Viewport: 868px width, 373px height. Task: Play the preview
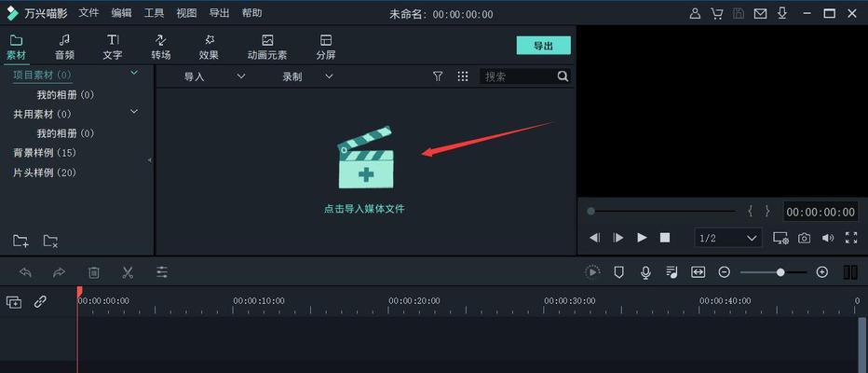[642, 238]
